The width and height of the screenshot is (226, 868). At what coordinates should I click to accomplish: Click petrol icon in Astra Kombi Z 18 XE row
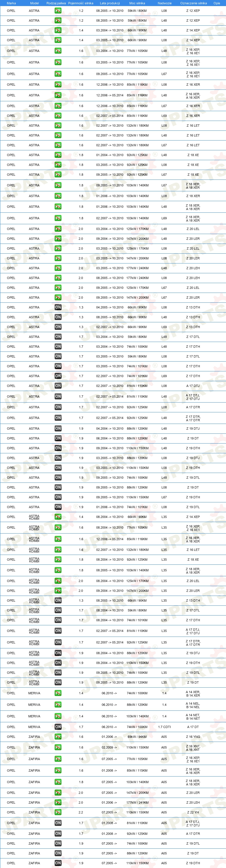click(x=58, y=559)
